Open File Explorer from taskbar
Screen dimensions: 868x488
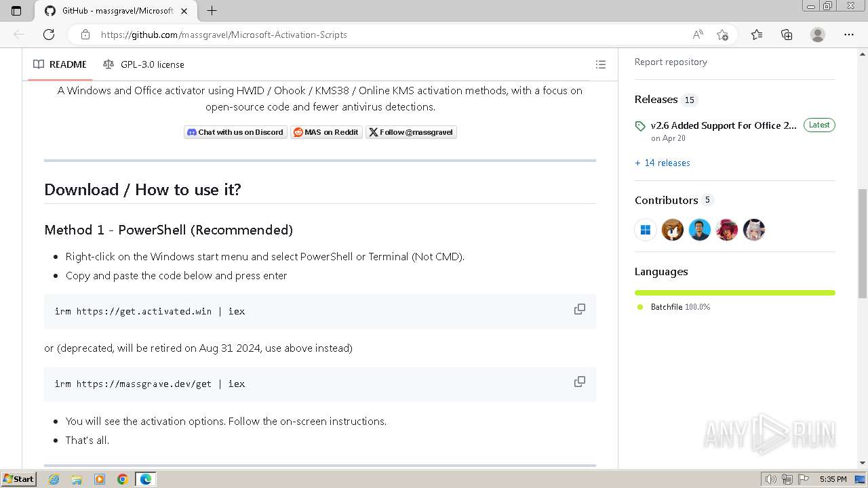pyautogui.click(x=77, y=479)
